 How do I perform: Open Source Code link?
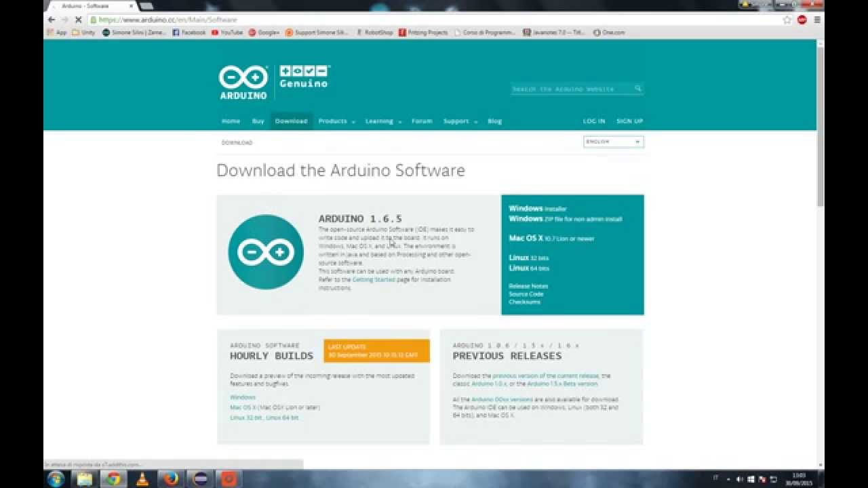(x=526, y=294)
